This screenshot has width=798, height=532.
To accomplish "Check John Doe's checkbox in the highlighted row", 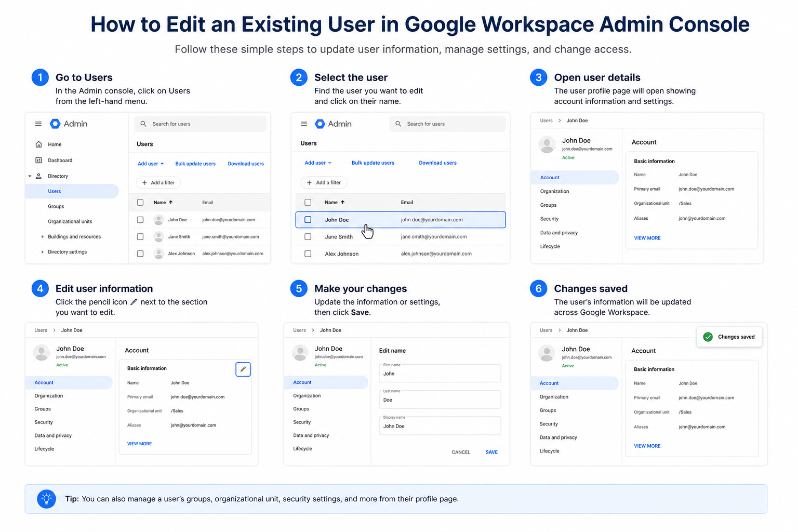I will [x=308, y=220].
